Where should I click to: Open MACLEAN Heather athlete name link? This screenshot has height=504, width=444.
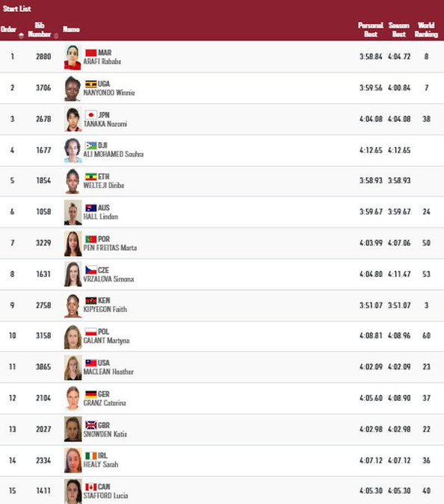click(x=108, y=372)
